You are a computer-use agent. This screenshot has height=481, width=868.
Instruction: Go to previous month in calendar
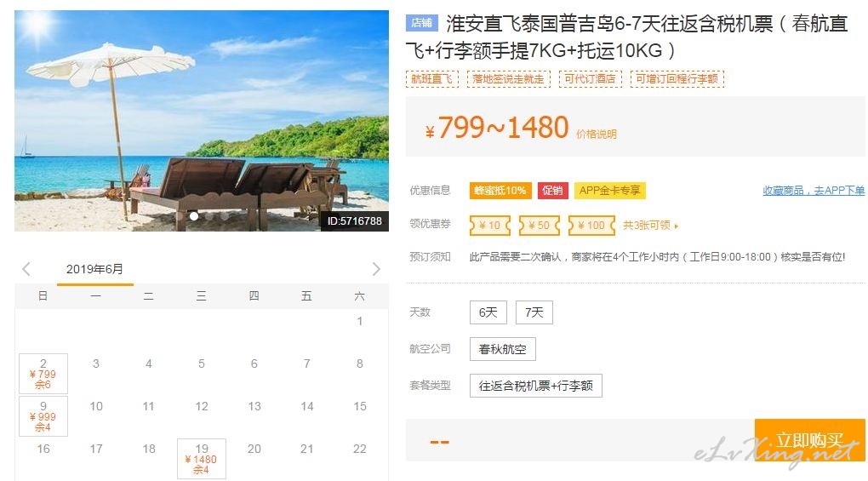click(26, 269)
